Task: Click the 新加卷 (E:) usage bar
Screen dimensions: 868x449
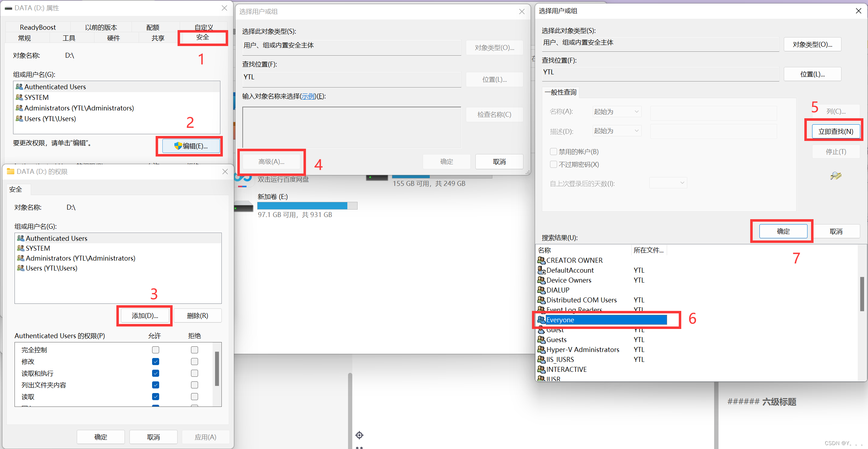Action: click(x=307, y=206)
